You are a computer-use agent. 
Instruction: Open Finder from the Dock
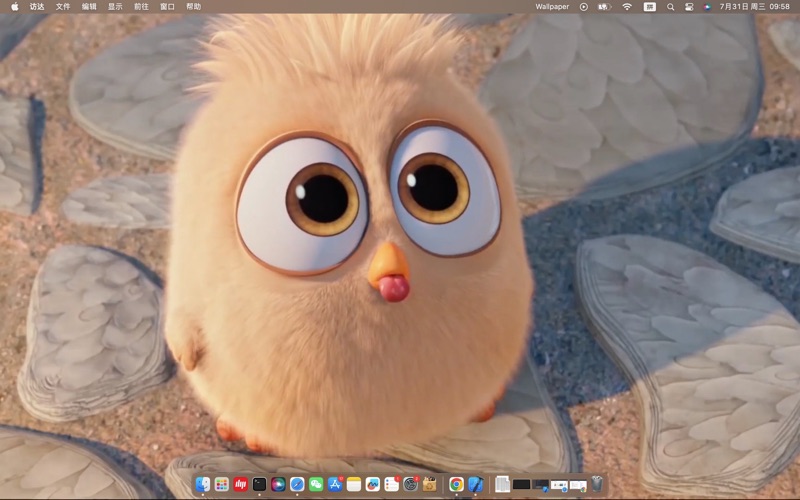tap(203, 484)
